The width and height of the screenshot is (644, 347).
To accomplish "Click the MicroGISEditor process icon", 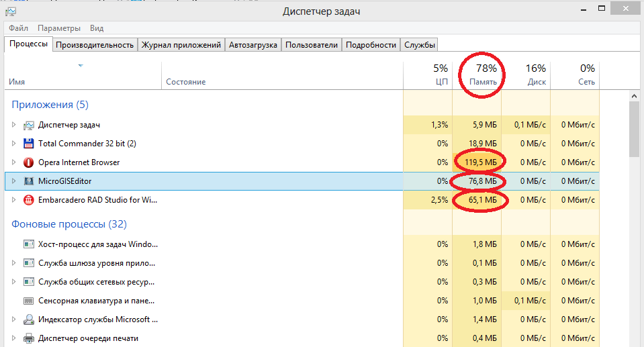I will click(x=29, y=181).
